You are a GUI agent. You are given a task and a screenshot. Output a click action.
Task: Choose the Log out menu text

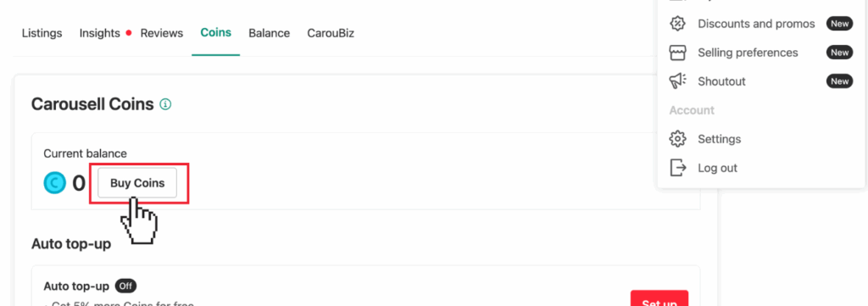(717, 168)
